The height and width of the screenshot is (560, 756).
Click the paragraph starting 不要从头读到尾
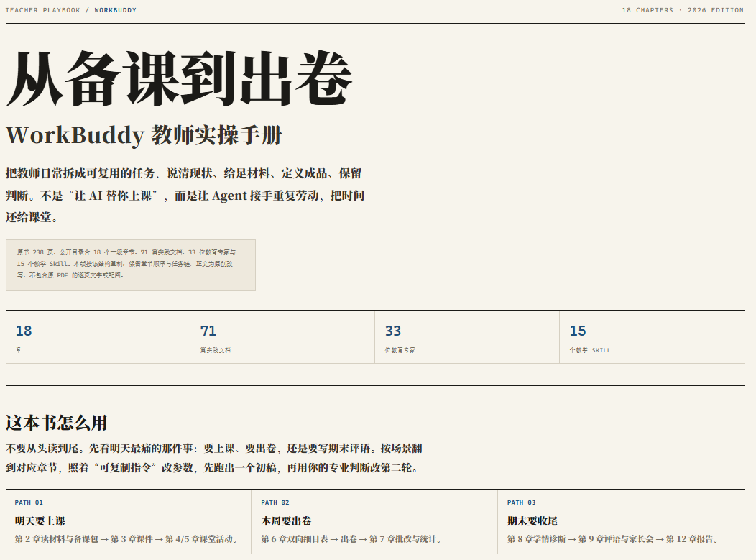pos(214,458)
